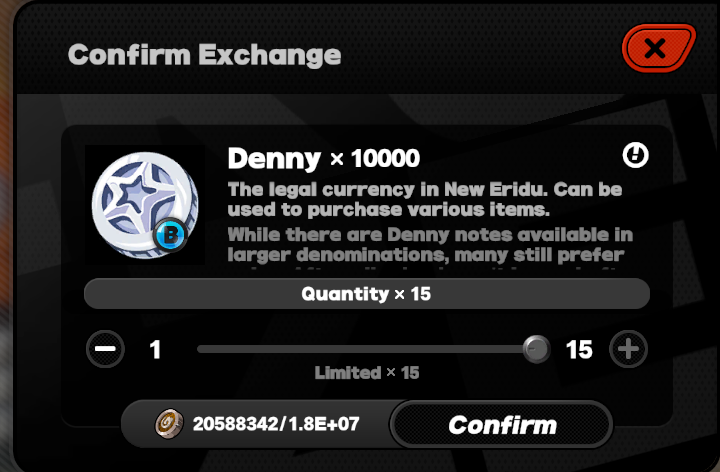This screenshot has width=720, height=472.
Task: Click the Denny notes flavor text
Action: click(x=430, y=245)
